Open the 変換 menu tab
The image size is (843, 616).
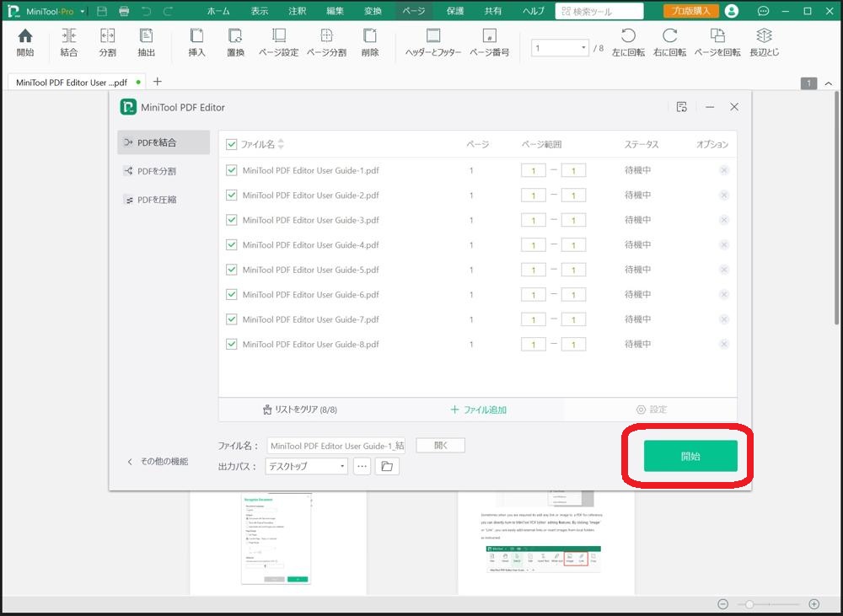tap(373, 11)
